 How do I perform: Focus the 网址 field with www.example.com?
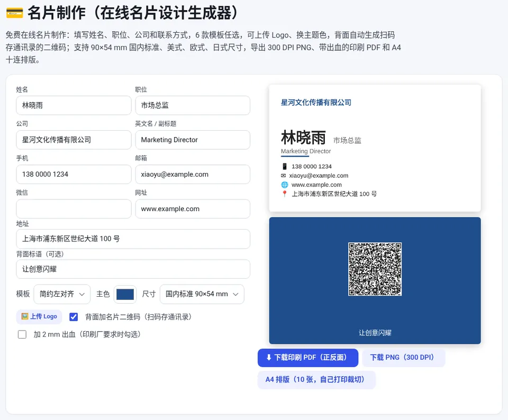(193, 208)
